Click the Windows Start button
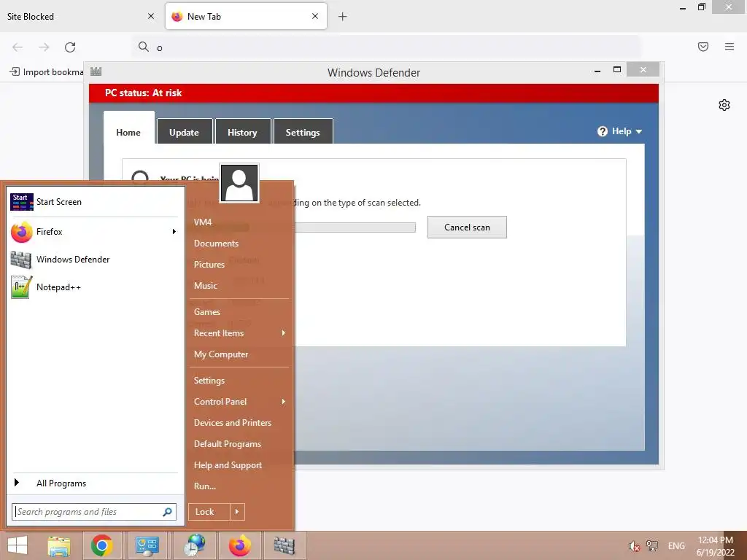The width and height of the screenshot is (747, 560). click(x=18, y=545)
